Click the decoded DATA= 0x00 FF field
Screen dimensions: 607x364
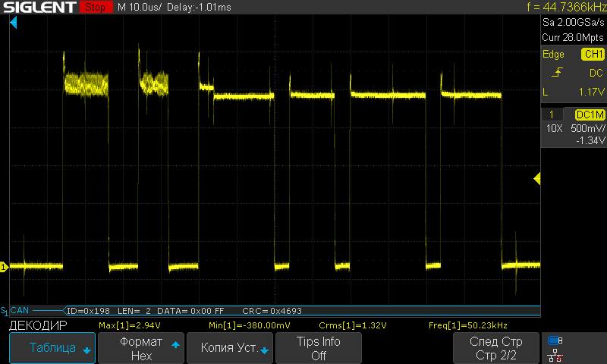click(190, 311)
